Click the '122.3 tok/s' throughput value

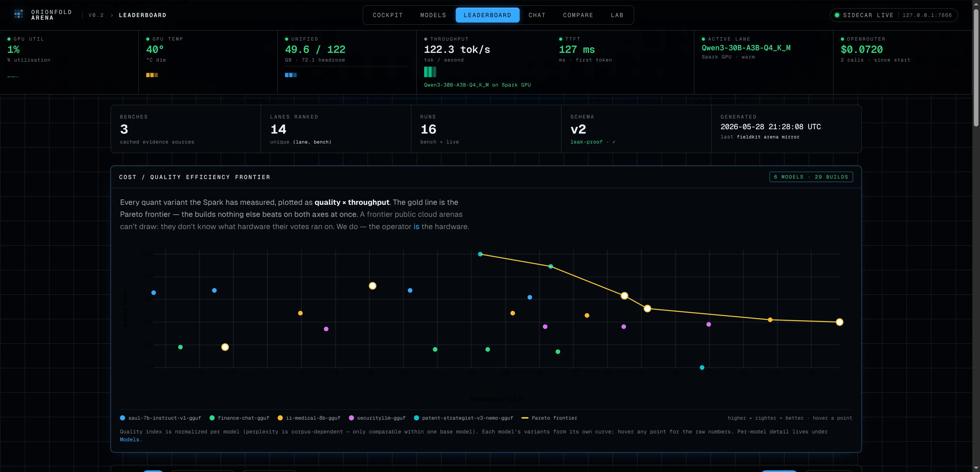(457, 50)
